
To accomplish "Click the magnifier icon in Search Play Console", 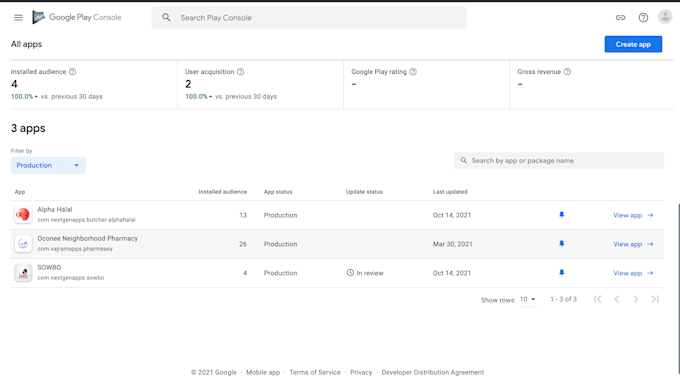I will (166, 17).
